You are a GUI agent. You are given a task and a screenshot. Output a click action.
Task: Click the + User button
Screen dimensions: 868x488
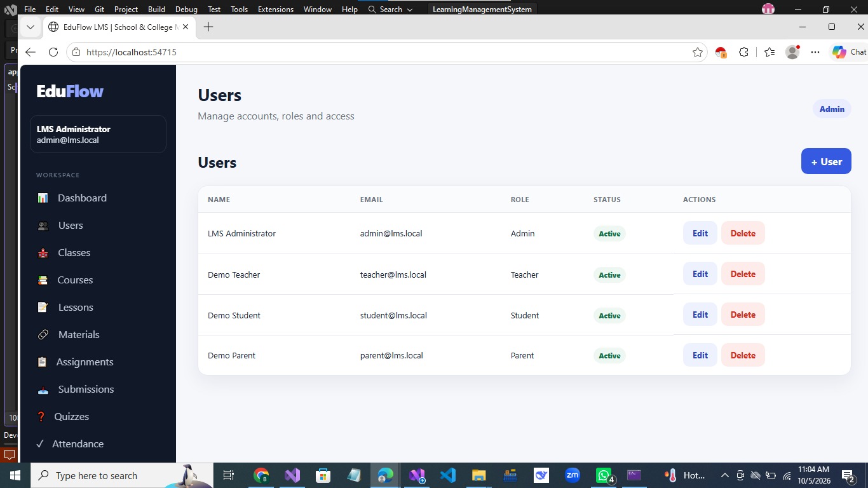pos(826,161)
